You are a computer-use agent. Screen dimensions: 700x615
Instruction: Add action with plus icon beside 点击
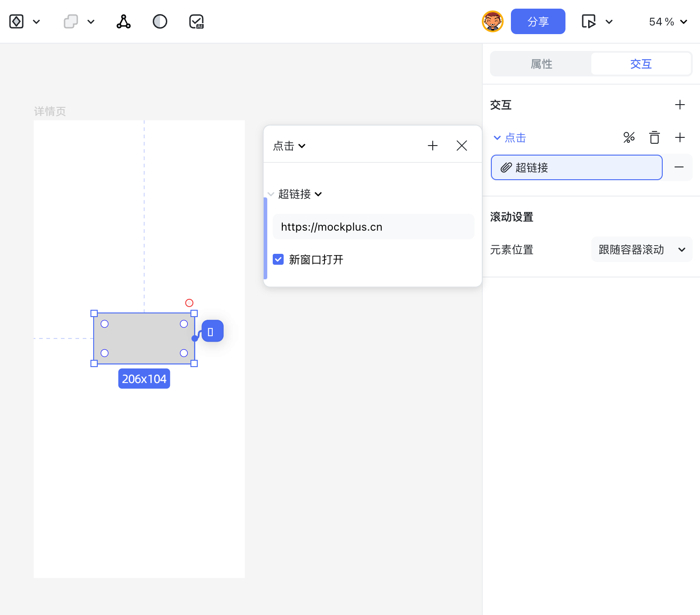pos(680,137)
